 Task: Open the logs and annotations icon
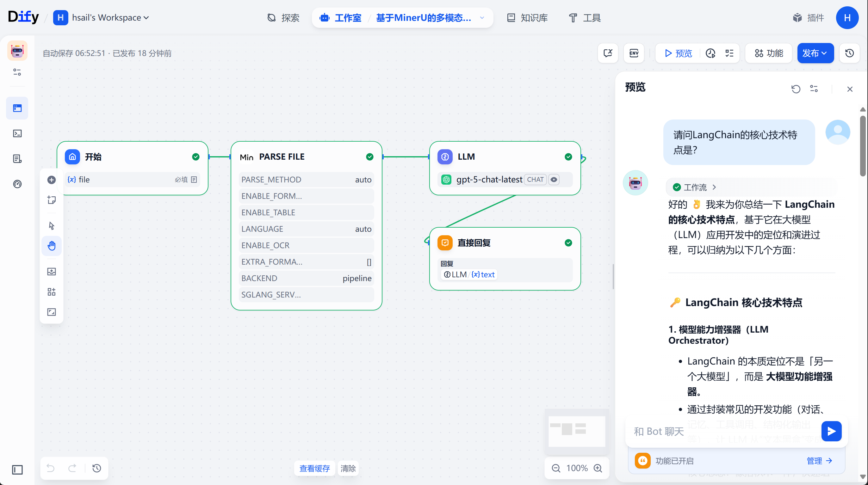click(17, 159)
